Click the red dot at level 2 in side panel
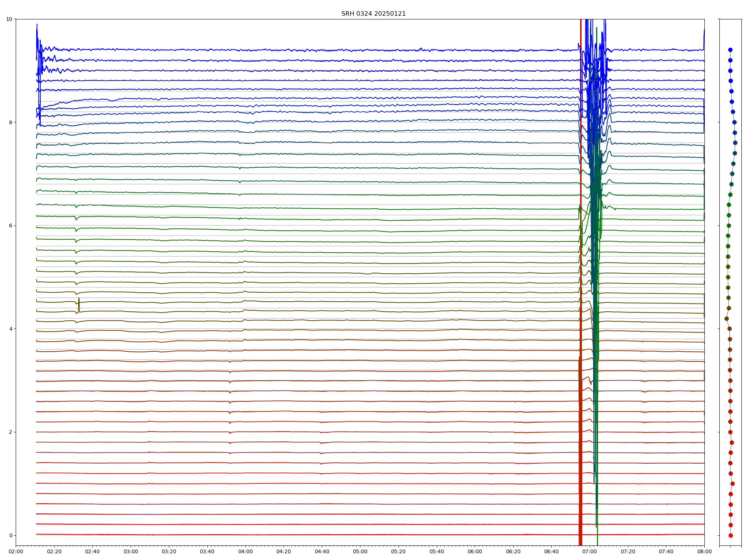This screenshot has height=560, width=747. coord(730,432)
